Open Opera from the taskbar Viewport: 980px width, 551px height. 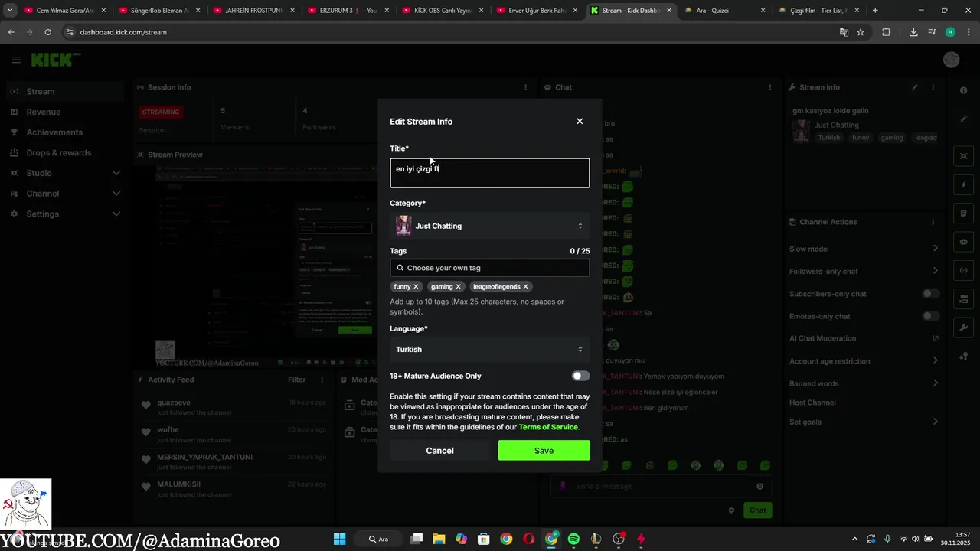[x=528, y=539]
